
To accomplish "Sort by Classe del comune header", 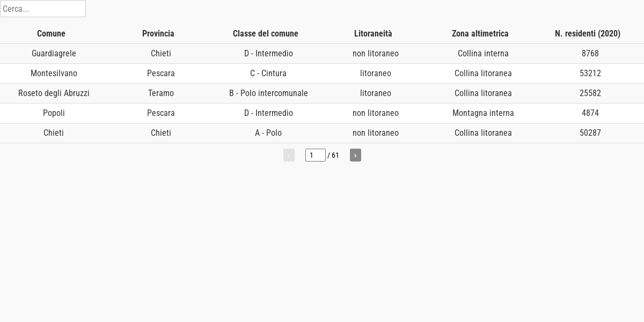I will pos(266,33).
